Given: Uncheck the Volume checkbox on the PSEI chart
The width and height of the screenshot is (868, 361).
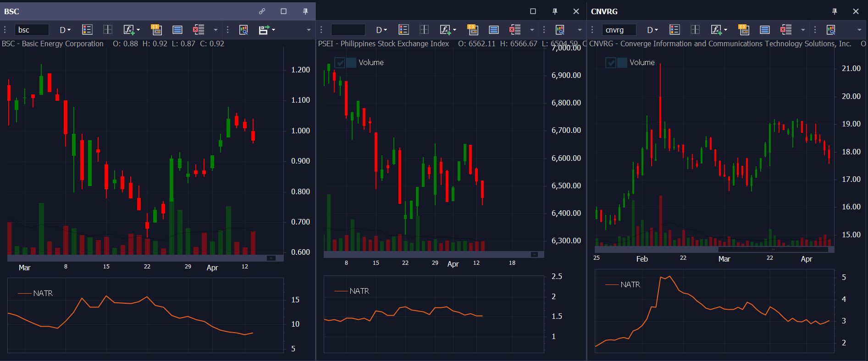Looking at the screenshot, I should (340, 63).
